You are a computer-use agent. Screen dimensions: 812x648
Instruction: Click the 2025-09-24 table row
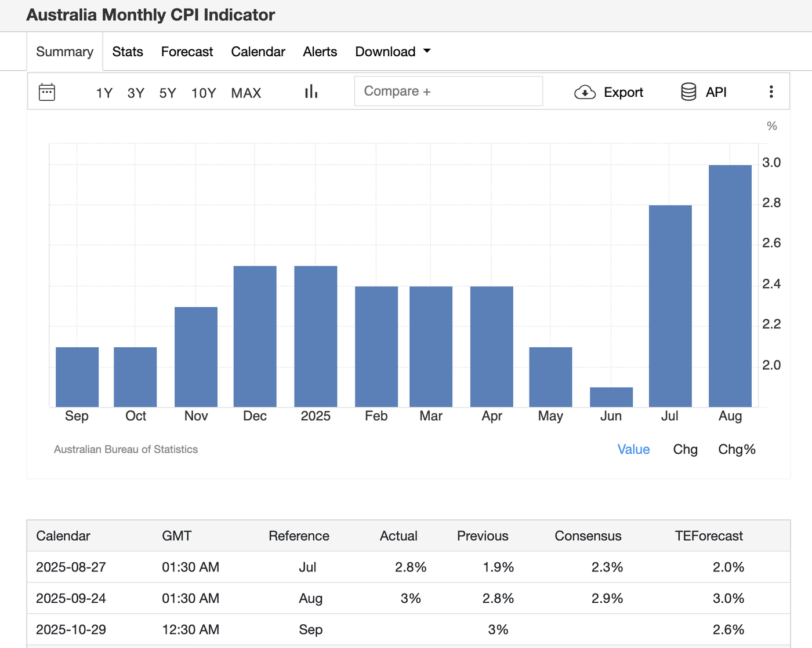pos(406,598)
